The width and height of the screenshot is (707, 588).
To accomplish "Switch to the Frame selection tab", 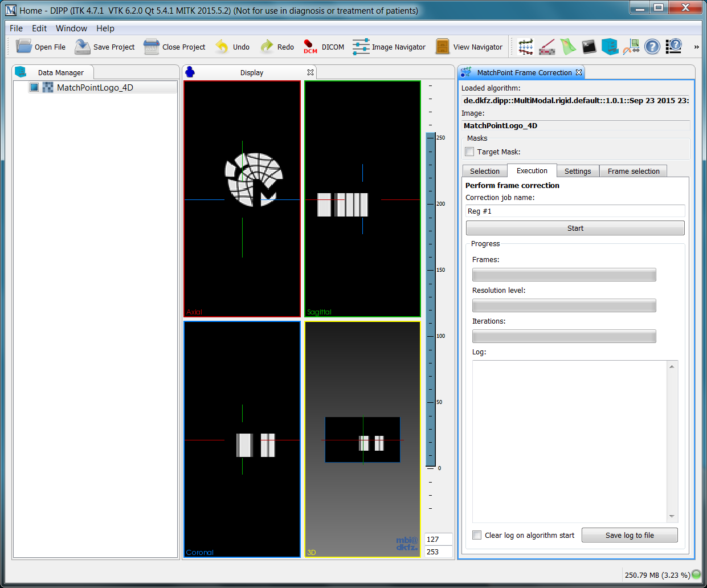I will click(x=634, y=171).
